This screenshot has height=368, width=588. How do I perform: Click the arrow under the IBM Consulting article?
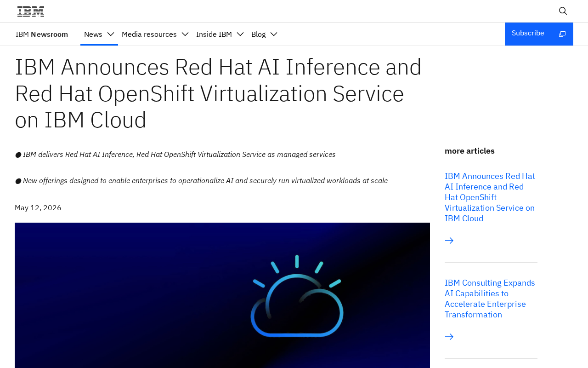pyautogui.click(x=449, y=337)
